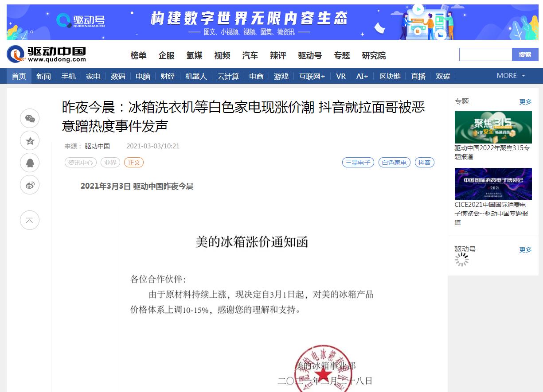
Task: Click the 业界 breadcrumb tag
Action: pos(110,163)
